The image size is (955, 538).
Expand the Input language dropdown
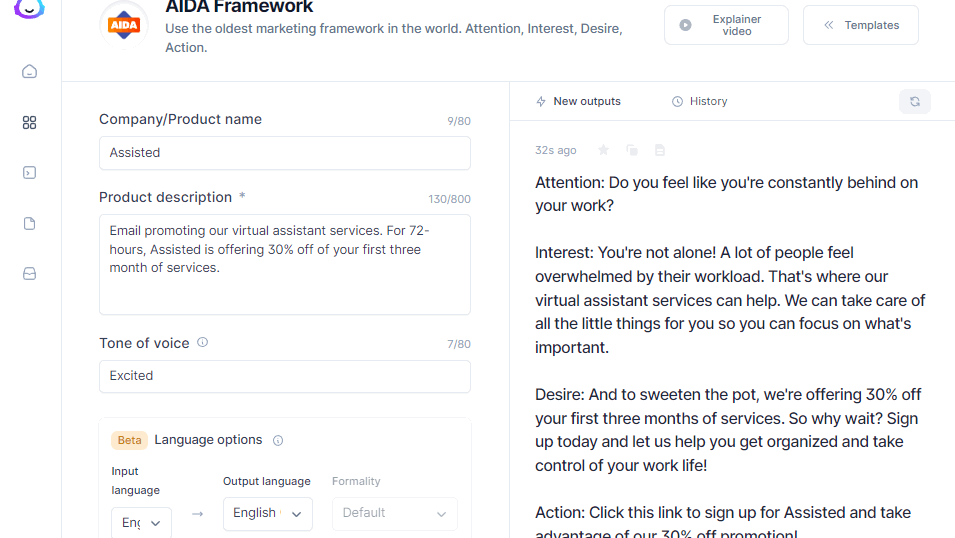pyautogui.click(x=141, y=522)
